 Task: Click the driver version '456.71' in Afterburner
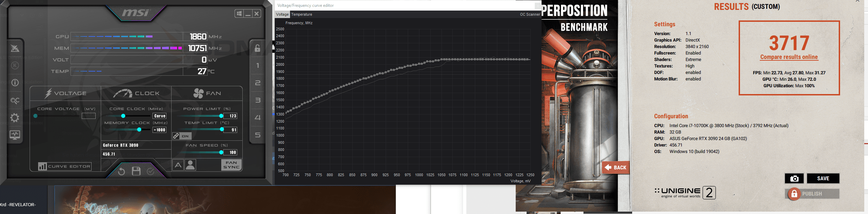click(x=109, y=154)
